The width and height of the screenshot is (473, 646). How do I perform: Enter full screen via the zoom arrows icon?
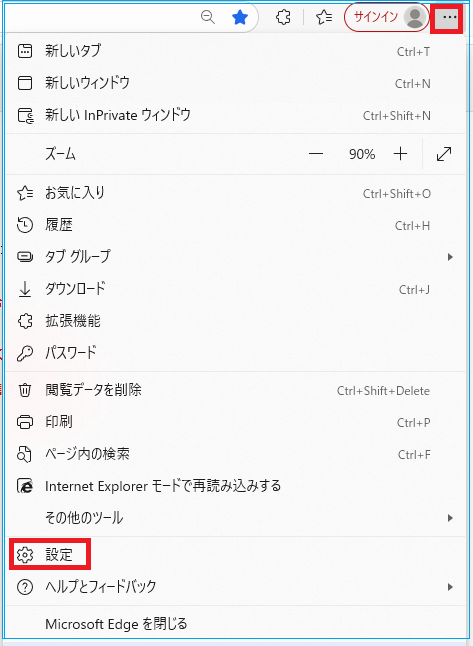pyautogui.click(x=444, y=154)
